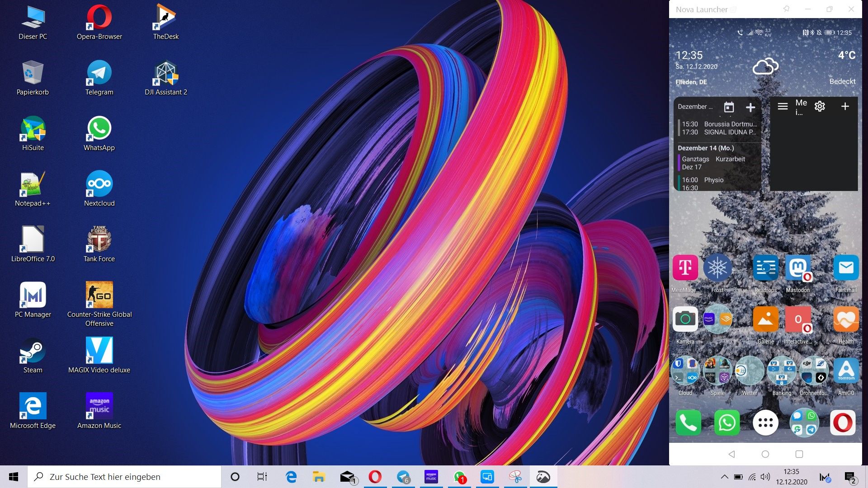Open the Kurzarbeit all-day calendar event
The height and width of the screenshot is (488, 868).
pos(719,163)
